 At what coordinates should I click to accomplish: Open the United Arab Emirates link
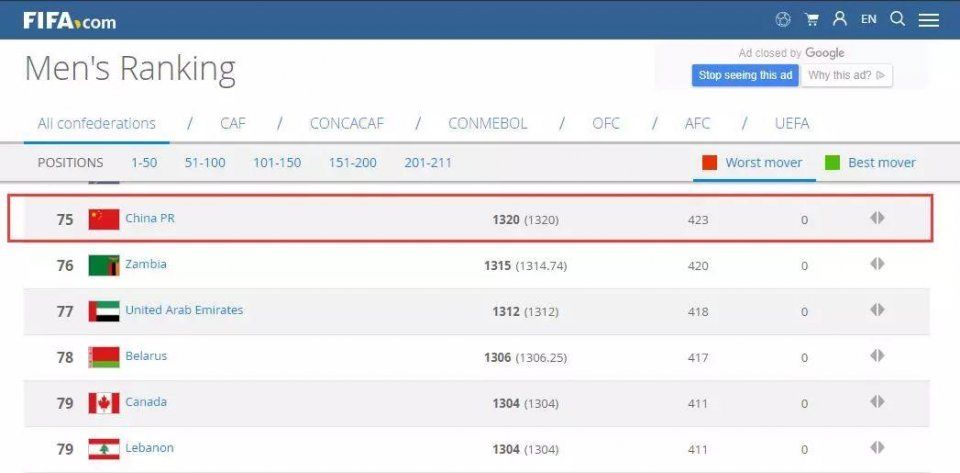coord(184,310)
